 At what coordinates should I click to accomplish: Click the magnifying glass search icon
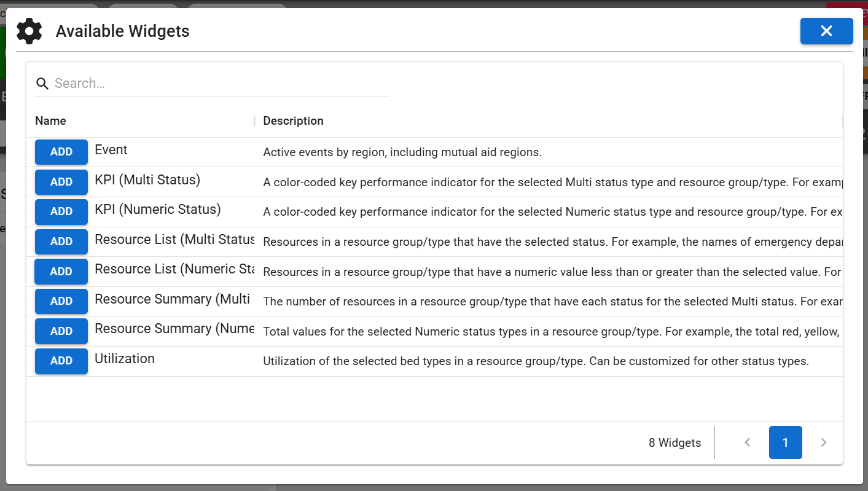click(42, 84)
